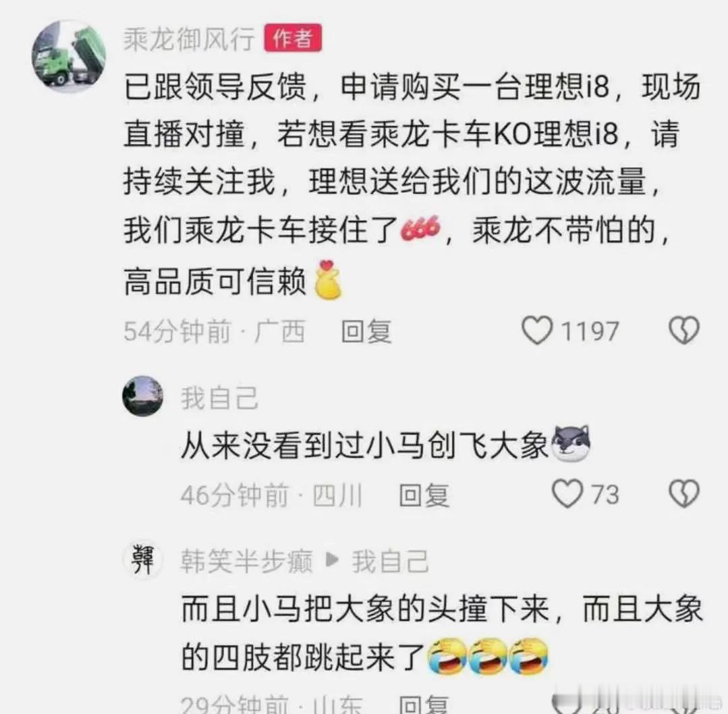This screenshot has height=714, width=728.
Task: Tap the husky dog emoji
Action: 570,443
